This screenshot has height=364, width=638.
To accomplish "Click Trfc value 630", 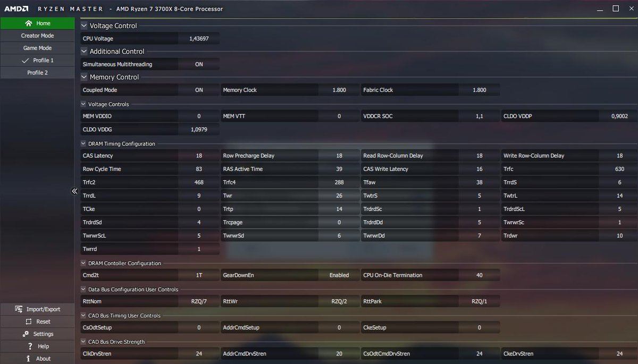I will (619, 169).
